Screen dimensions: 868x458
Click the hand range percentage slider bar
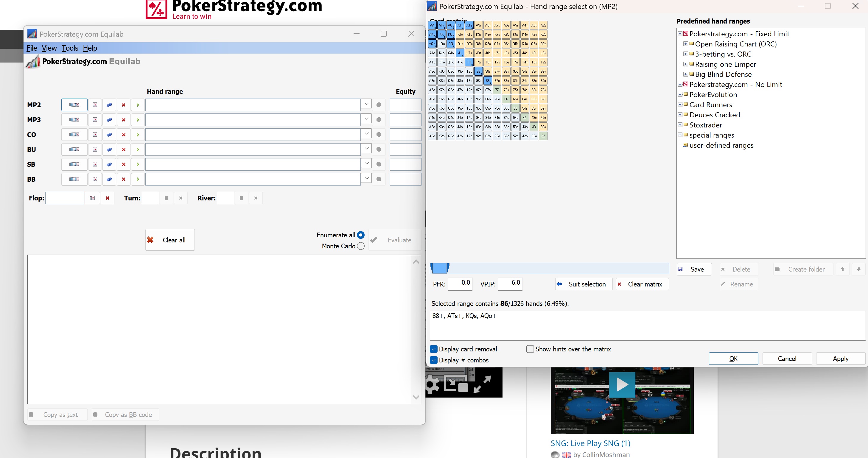point(550,268)
